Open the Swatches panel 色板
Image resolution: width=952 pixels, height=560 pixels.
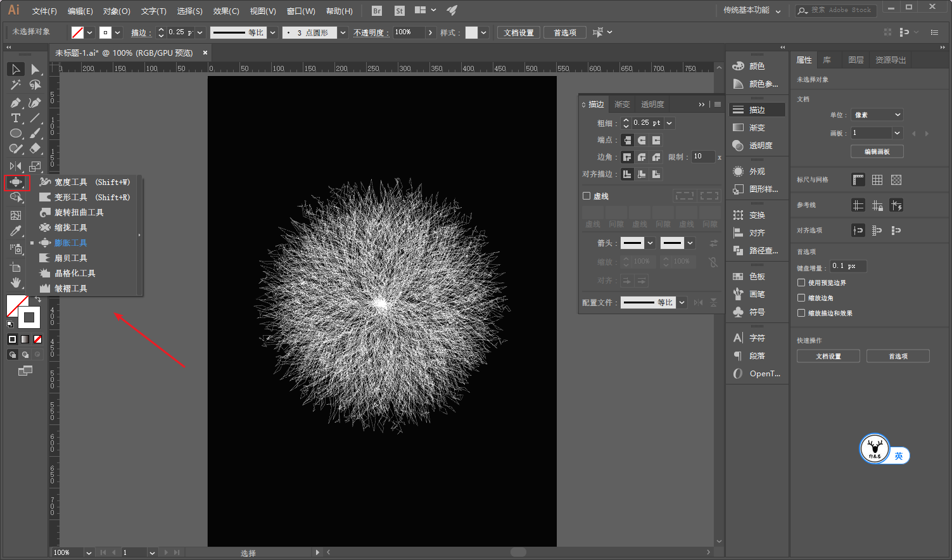(x=756, y=276)
